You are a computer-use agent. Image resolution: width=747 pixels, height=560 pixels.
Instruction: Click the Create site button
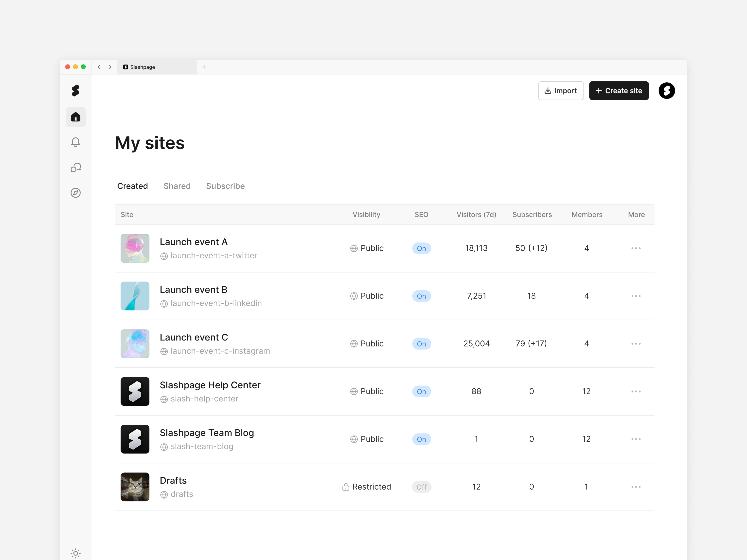[619, 90]
